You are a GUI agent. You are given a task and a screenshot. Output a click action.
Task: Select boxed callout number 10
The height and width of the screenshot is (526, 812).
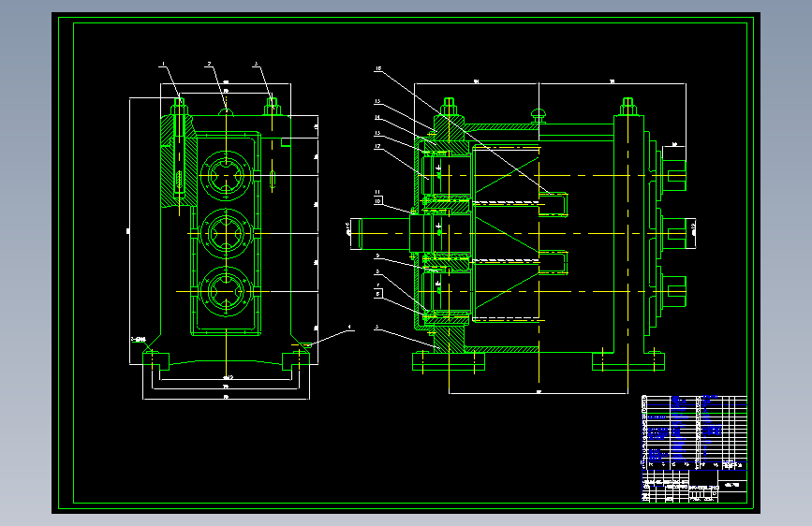(378, 201)
